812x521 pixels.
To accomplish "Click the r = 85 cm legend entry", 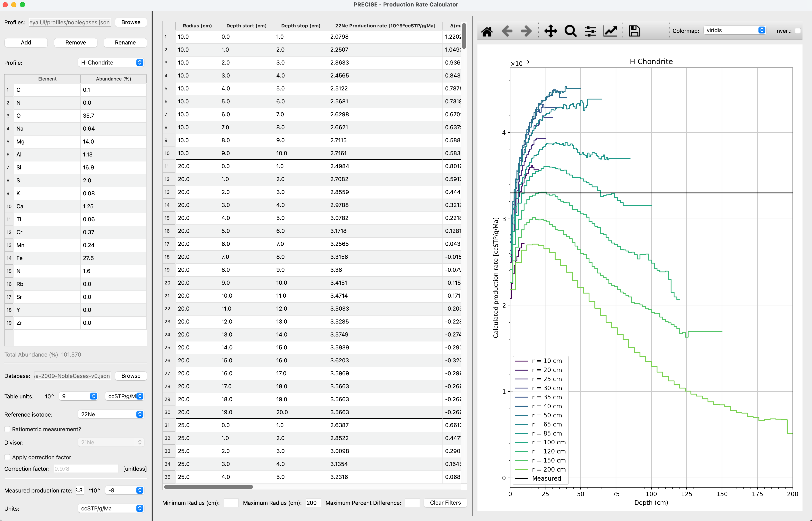I will pos(539,433).
